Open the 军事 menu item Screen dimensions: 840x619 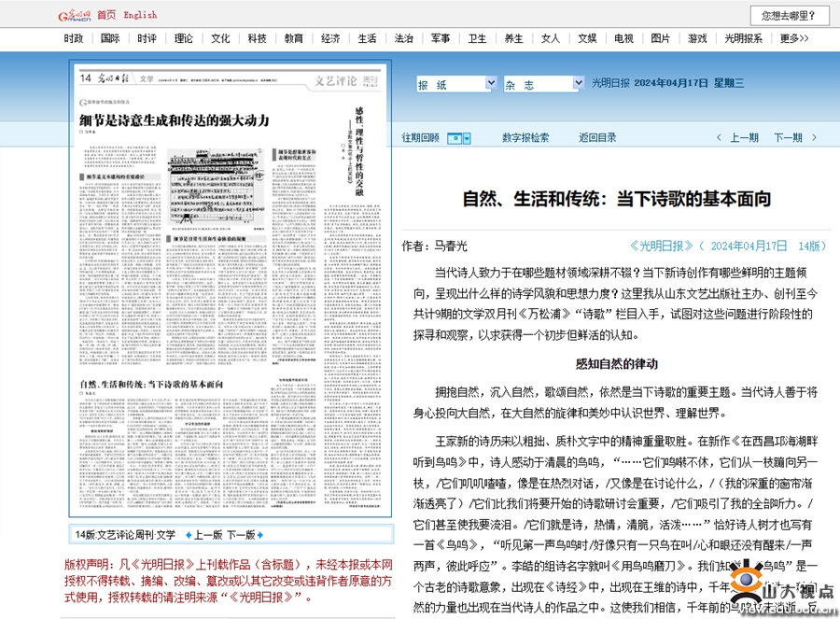441,38
